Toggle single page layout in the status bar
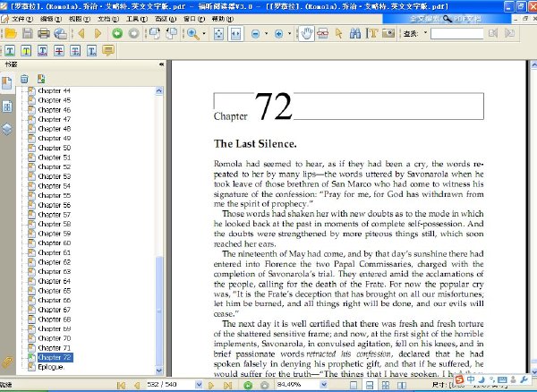 pos(354,386)
